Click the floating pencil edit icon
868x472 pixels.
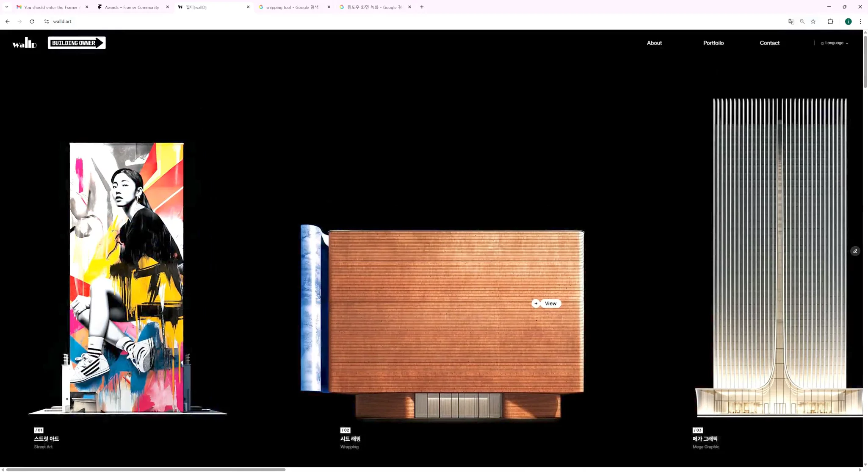click(x=855, y=251)
